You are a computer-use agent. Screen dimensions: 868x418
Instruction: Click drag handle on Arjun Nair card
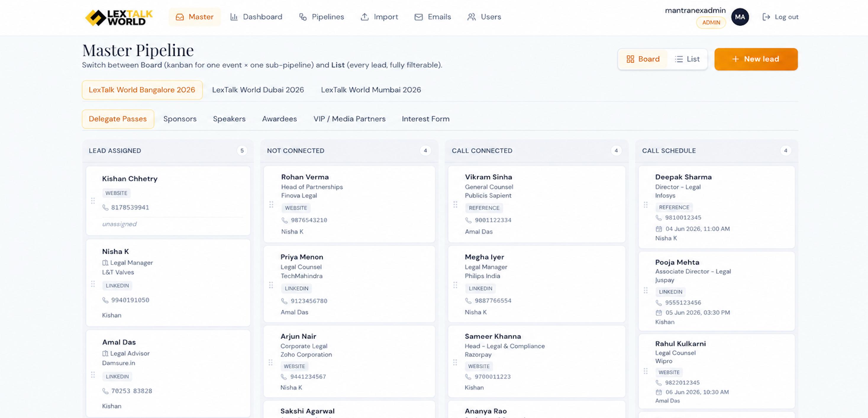[x=271, y=362]
